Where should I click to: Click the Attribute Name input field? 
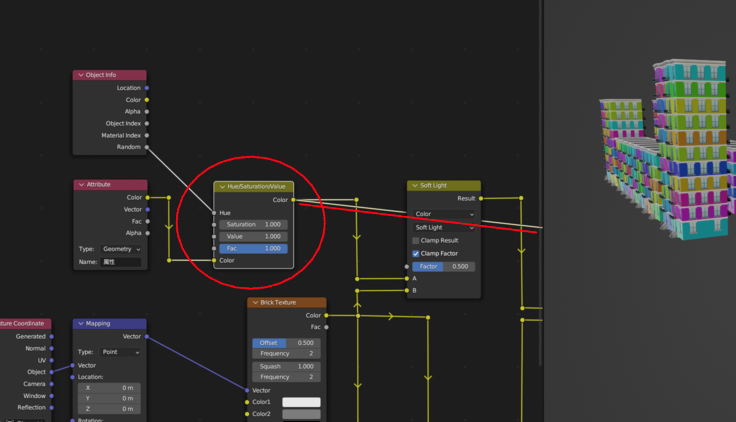point(121,262)
